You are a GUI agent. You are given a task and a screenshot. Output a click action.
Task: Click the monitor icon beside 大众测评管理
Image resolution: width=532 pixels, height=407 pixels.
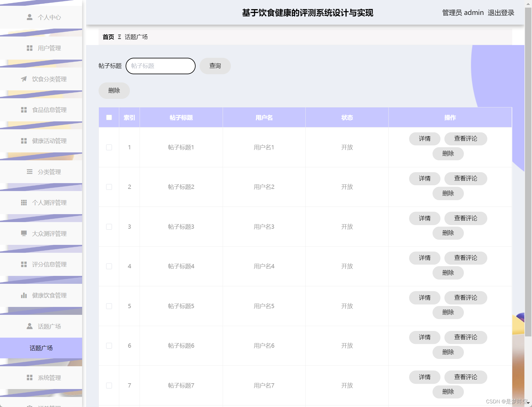click(x=24, y=234)
